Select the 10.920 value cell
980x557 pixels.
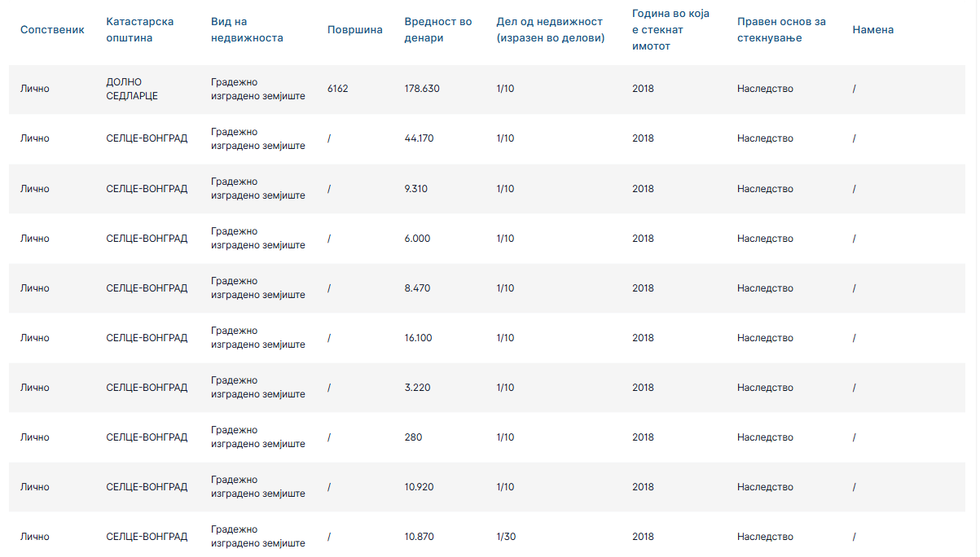(x=419, y=487)
